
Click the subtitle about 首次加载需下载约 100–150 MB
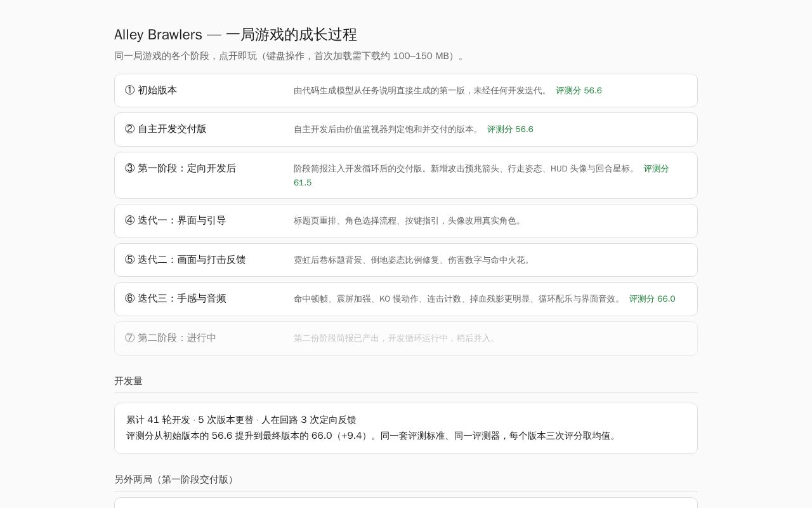pos(291,56)
